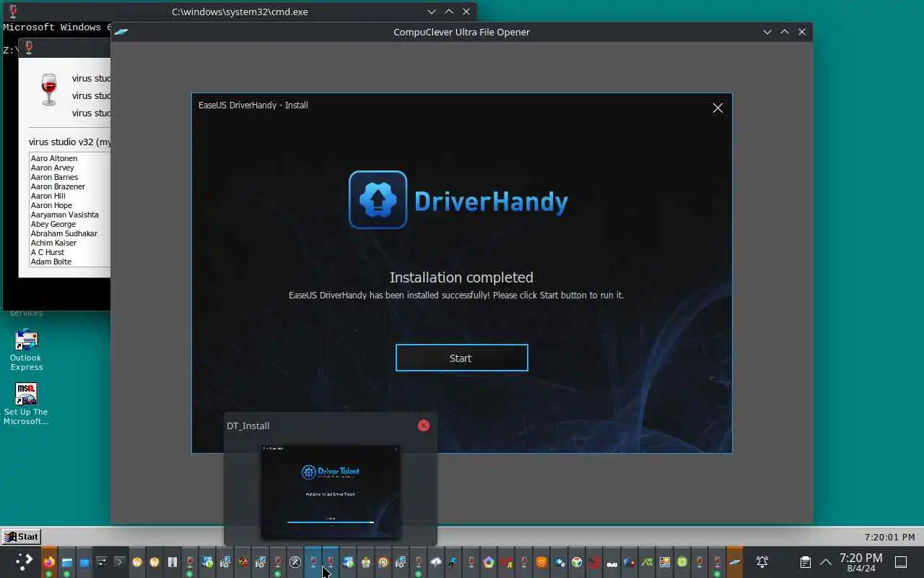Open the settings sliders taskbar icon

(x=102, y=562)
